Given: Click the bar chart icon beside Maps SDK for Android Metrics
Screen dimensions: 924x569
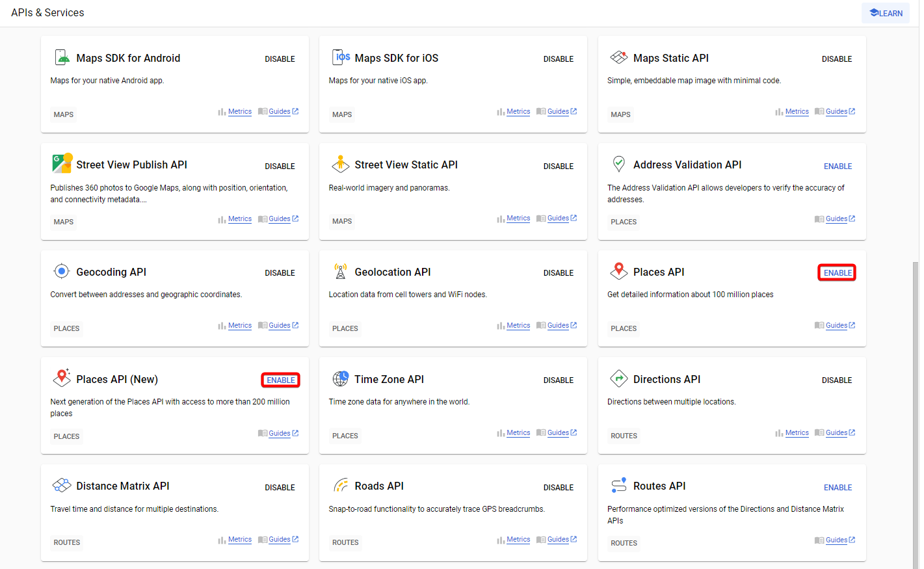Looking at the screenshot, I should tap(222, 112).
